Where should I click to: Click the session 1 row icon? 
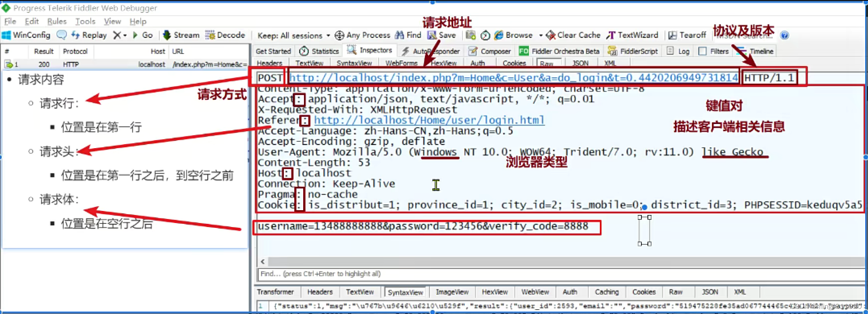(8, 64)
